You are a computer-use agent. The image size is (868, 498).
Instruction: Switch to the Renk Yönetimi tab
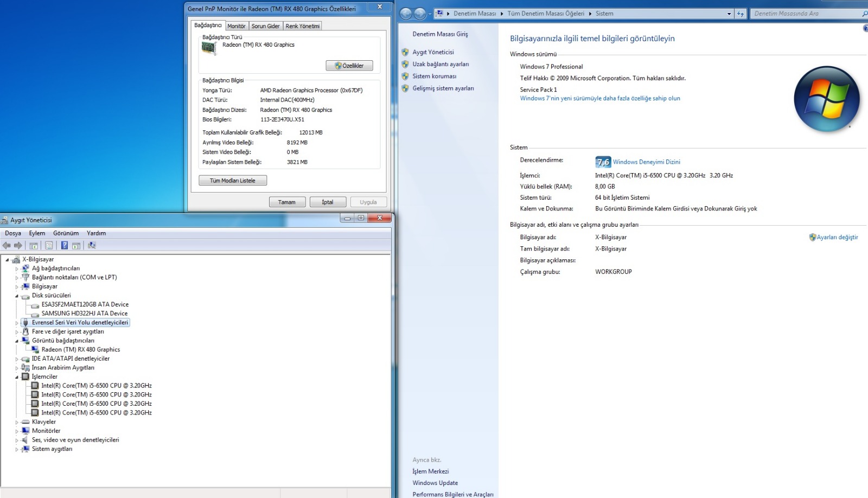(303, 26)
